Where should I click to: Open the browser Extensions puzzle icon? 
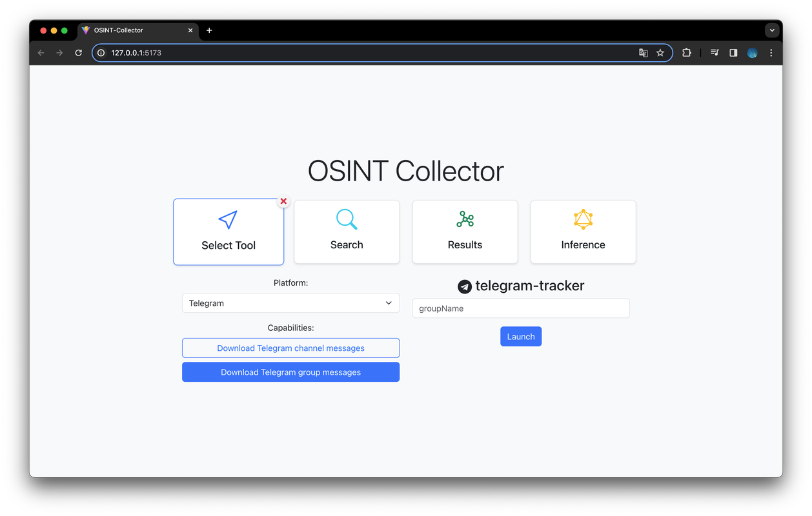687,53
